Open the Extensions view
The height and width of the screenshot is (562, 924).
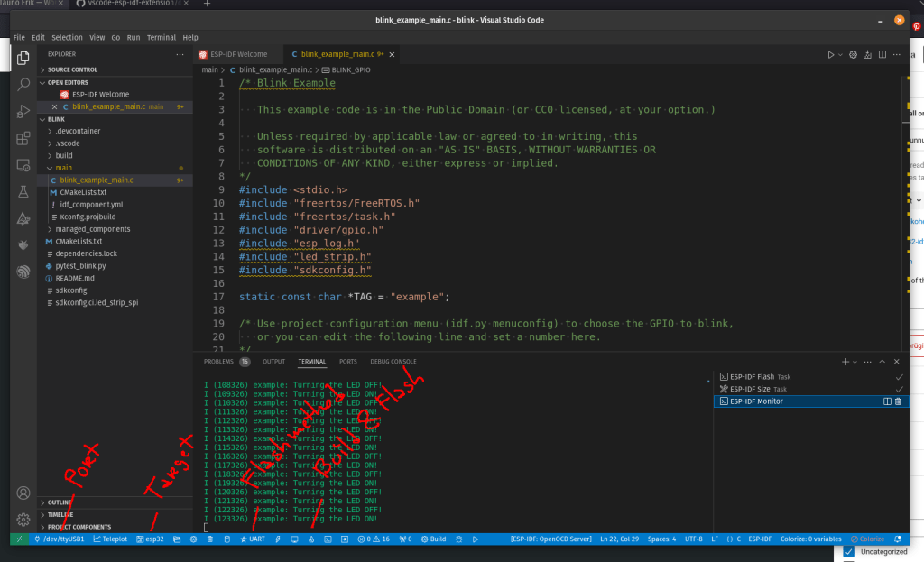coord(24,138)
